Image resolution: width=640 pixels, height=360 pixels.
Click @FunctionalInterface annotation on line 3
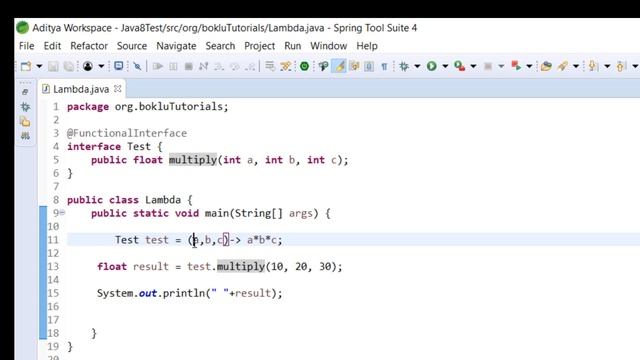127,133
